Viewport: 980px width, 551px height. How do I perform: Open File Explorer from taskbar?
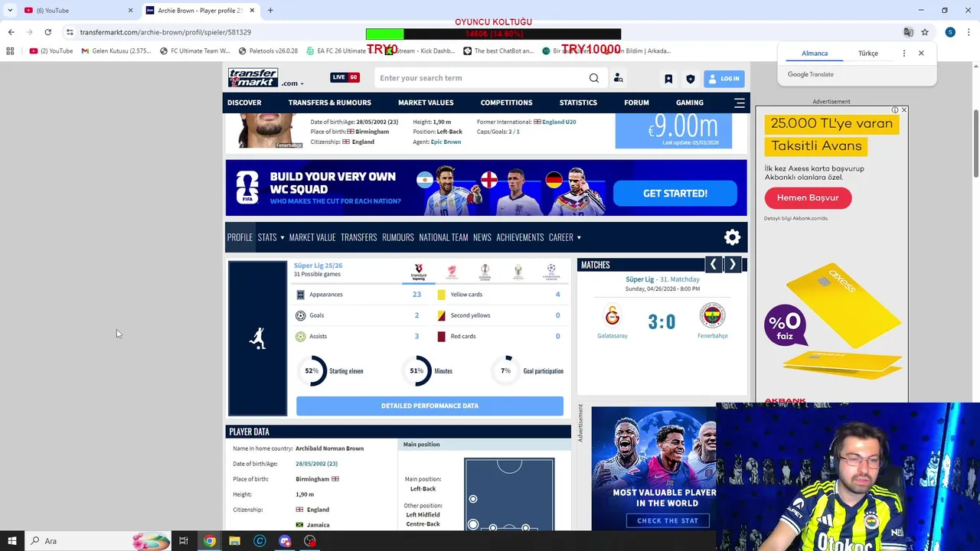(234, 541)
